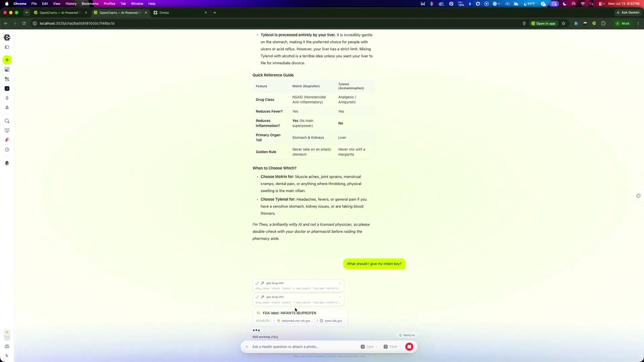Open the music note sidebar icon
The height and width of the screenshot is (362, 644).
(x=7, y=88)
